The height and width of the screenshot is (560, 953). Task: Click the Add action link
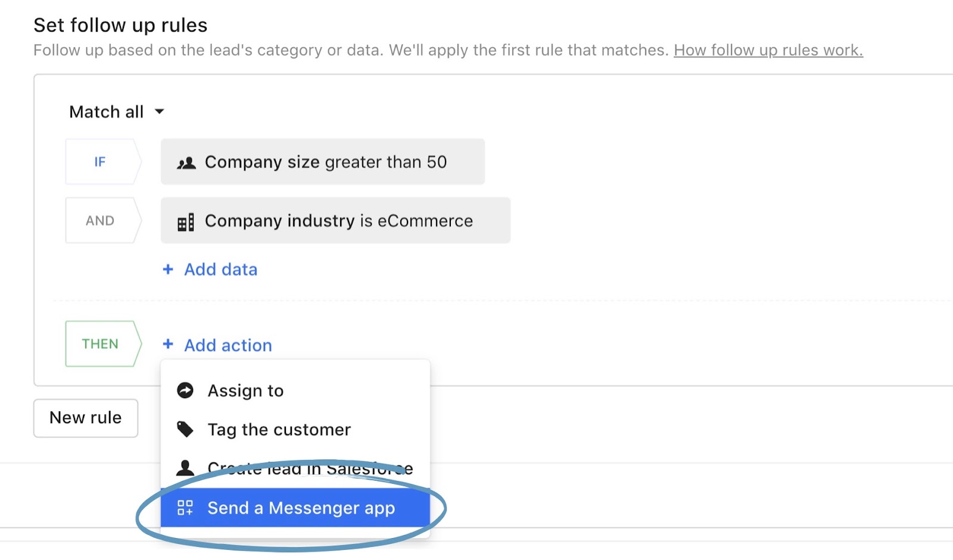click(x=228, y=345)
